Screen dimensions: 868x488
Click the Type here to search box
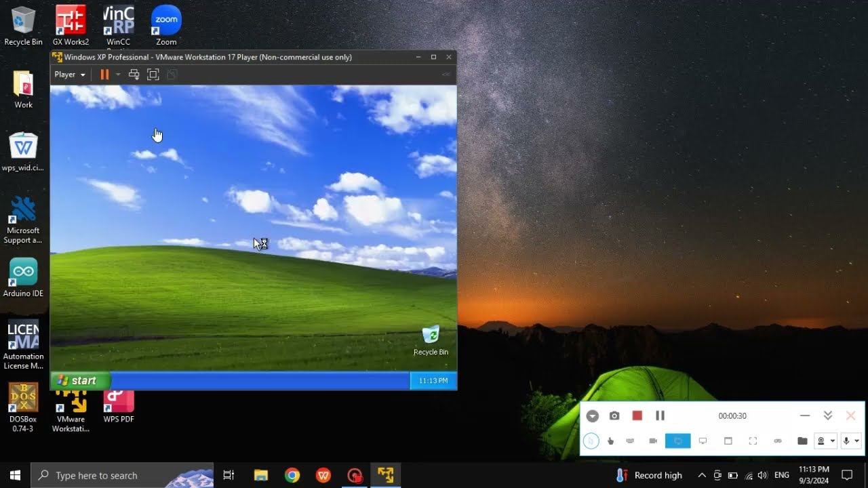point(123,475)
